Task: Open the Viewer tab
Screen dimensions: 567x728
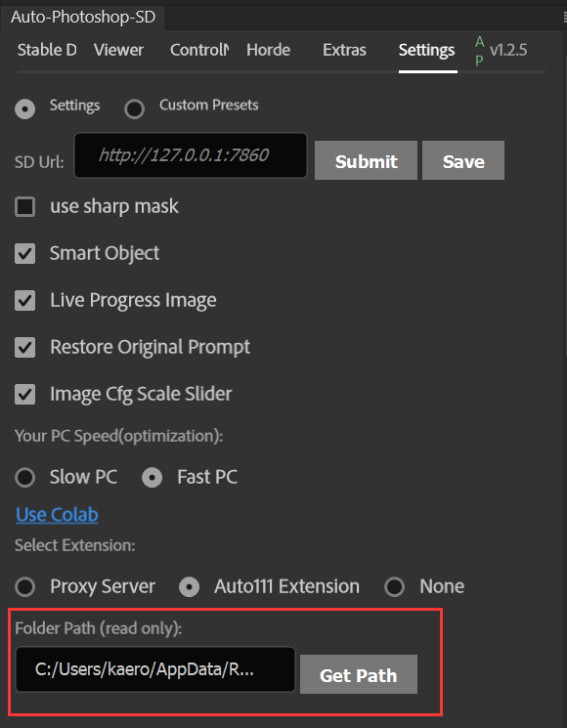Action: 118,50
